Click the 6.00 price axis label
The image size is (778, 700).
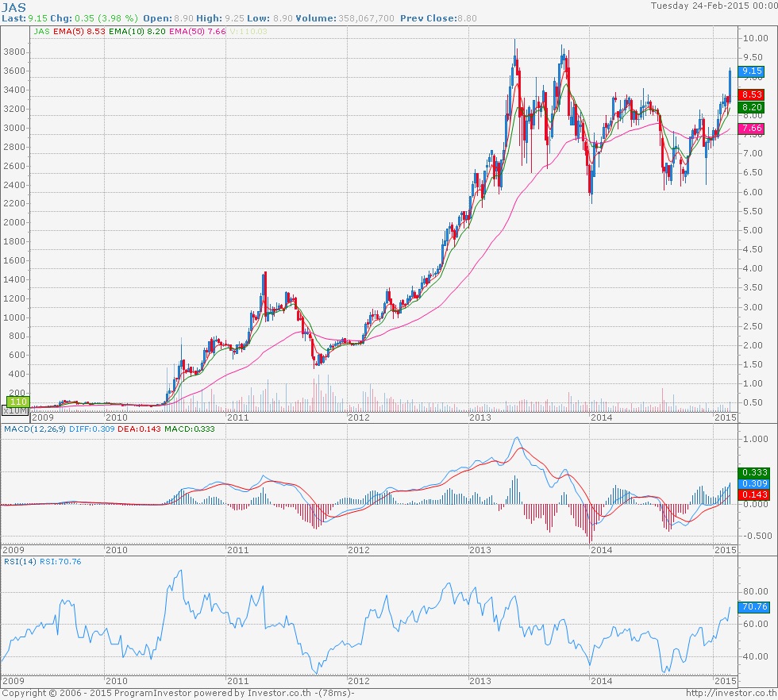(x=753, y=192)
